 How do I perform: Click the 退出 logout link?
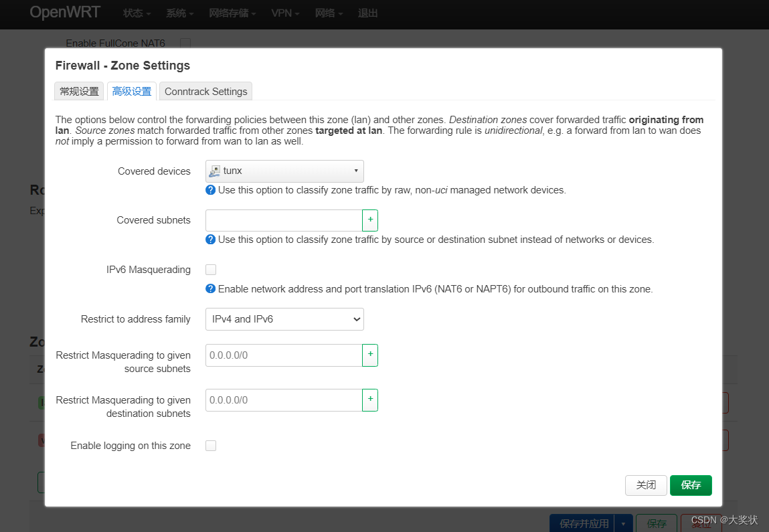(367, 13)
